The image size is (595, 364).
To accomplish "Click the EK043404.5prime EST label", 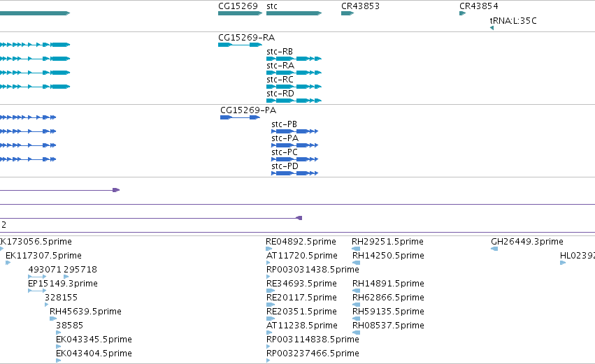I will click(x=94, y=354).
